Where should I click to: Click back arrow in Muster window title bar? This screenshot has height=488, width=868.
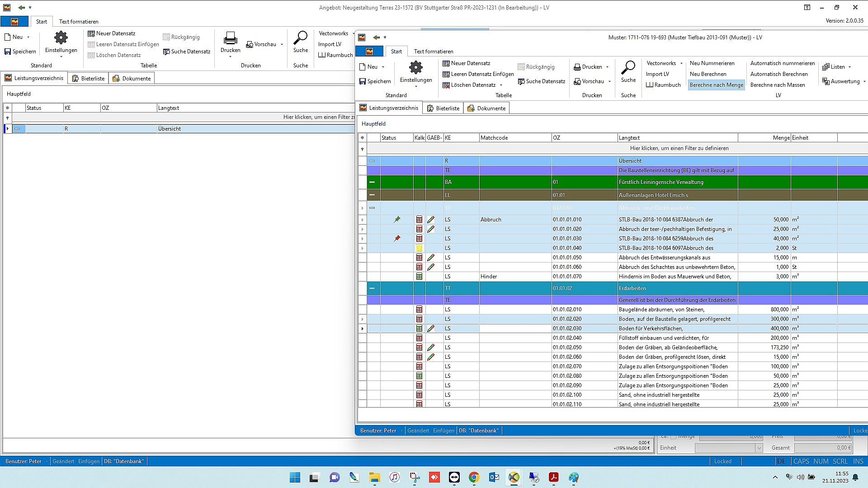pyautogui.click(x=376, y=38)
